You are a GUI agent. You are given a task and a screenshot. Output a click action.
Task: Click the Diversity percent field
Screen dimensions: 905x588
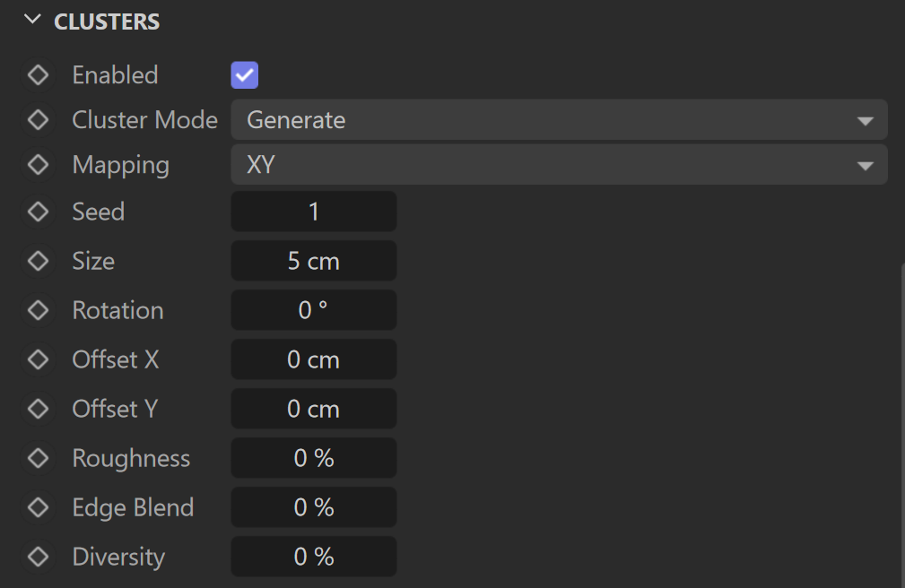[x=314, y=557]
